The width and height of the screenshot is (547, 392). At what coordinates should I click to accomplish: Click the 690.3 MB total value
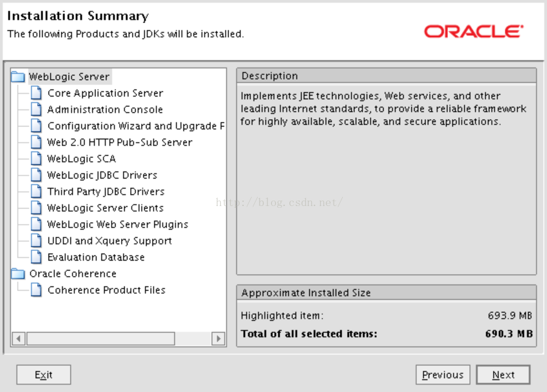pyautogui.click(x=509, y=334)
